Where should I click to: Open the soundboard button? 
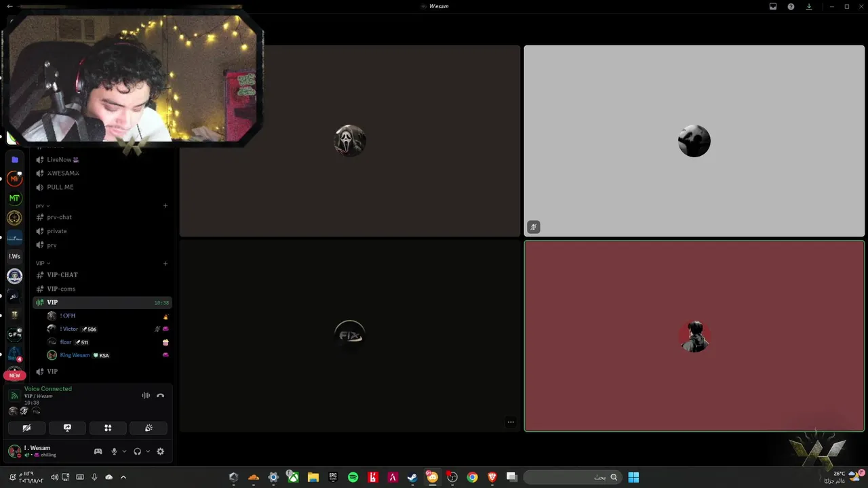pos(149,428)
